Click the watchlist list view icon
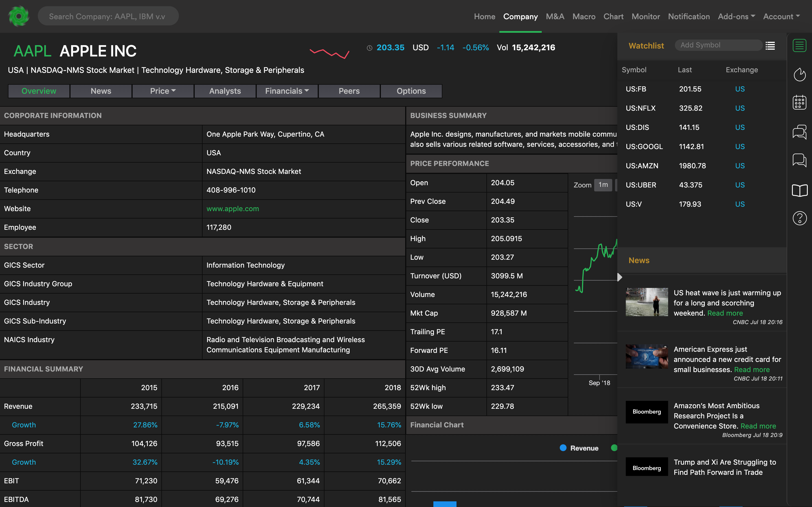812x507 pixels. coord(770,45)
